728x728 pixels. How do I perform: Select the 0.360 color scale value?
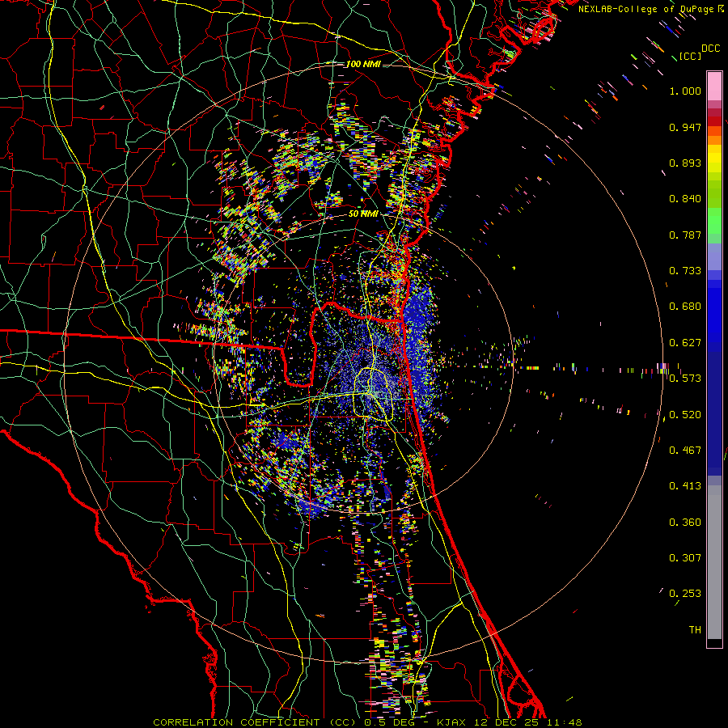(685, 523)
